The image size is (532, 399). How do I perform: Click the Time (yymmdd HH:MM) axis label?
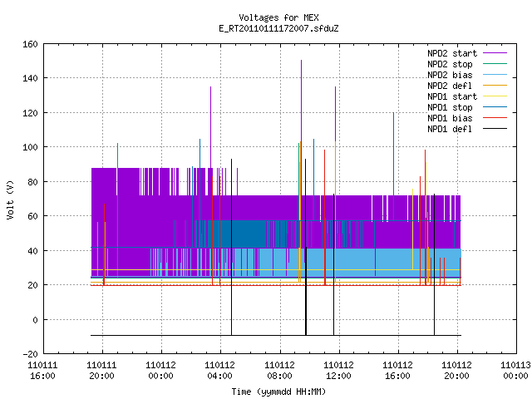click(278, 392)
